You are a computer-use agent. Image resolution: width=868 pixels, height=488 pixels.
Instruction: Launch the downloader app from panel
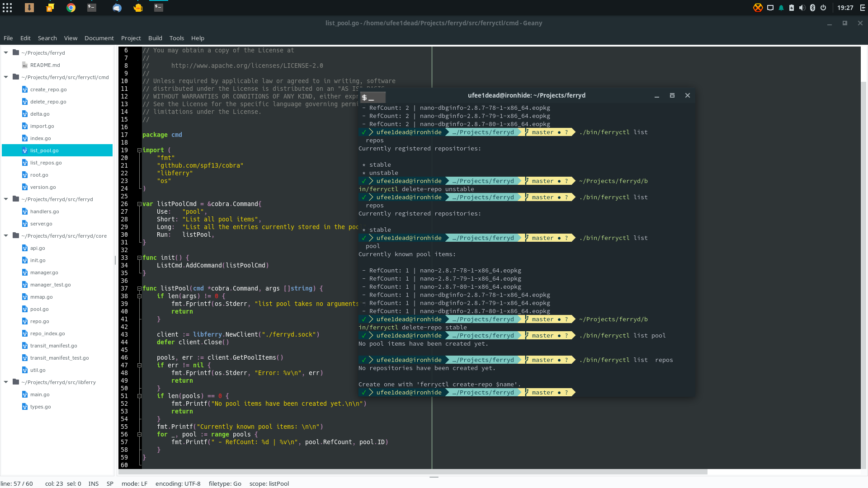pyautogui.click(x=29, y=8)
